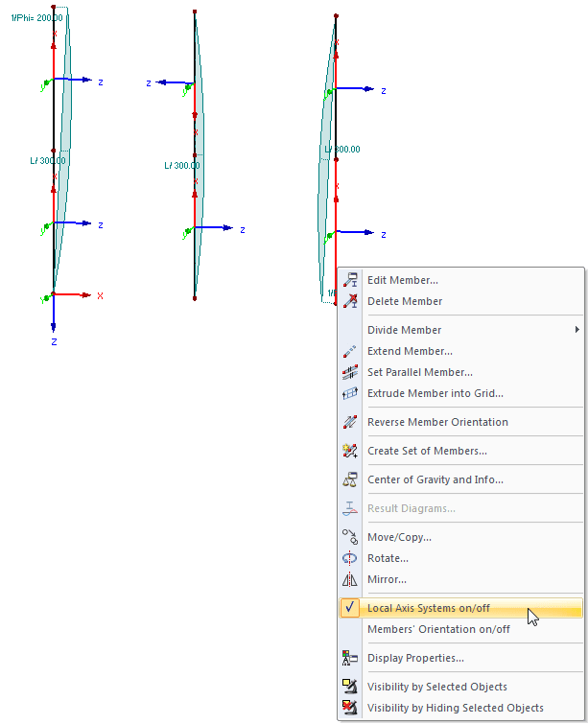Open the Divide Member menu entry
The image size is (588, 724).
pyautogui.click(x=404, y=330)
